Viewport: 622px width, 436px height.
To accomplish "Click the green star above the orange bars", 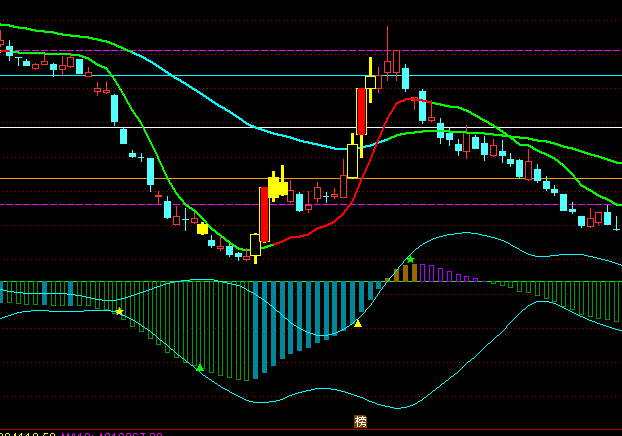I will click(x=409, y=260).
